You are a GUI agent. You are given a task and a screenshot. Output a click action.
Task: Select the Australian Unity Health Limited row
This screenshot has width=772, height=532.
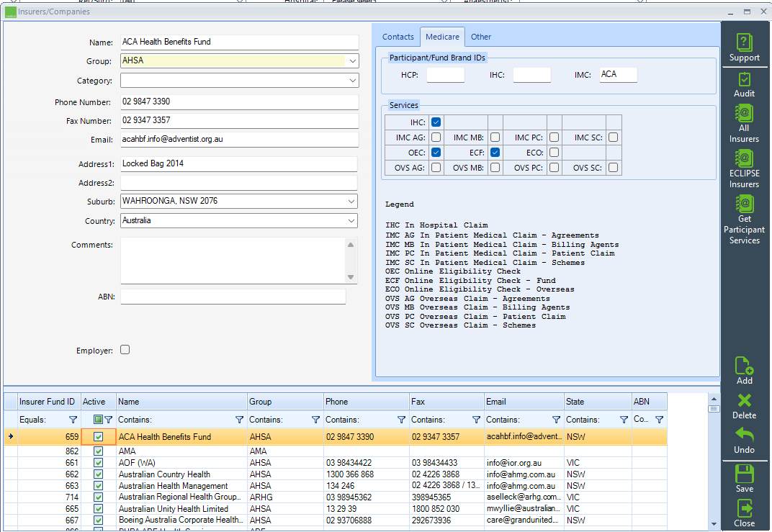click(x=336, y=509)
